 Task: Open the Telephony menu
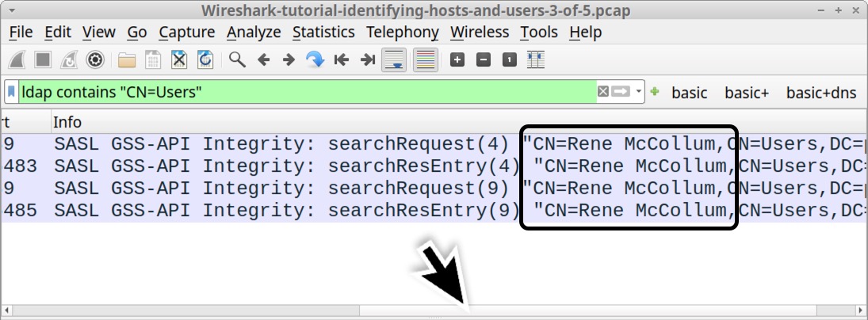403,32
